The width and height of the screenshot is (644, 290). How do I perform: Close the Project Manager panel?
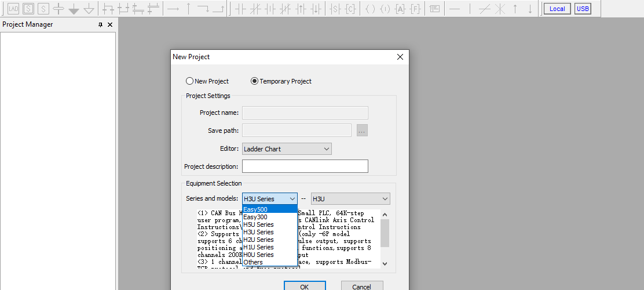(109, 25)
